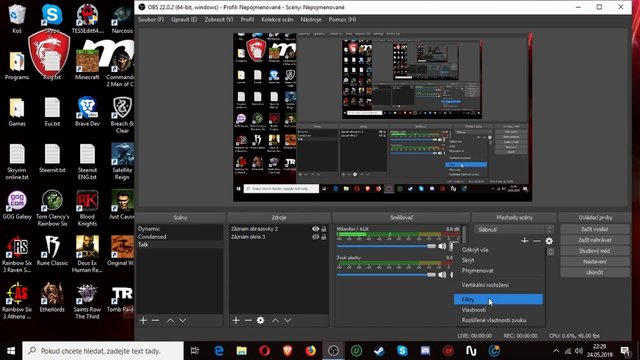This screenshot has height=360, width=640.
Task: Open Zobrazit menu
Action: [219, 20]
